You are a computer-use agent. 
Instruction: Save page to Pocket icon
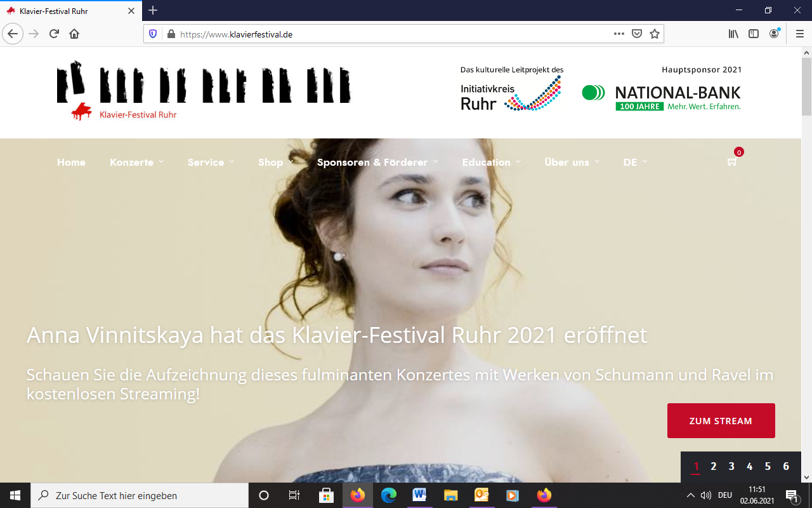pos(637,34)
